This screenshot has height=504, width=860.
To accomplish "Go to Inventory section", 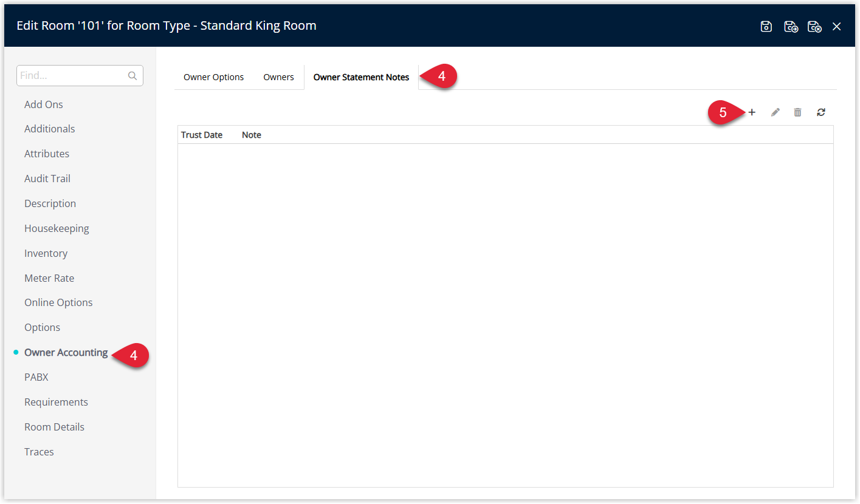I will 46,253.
